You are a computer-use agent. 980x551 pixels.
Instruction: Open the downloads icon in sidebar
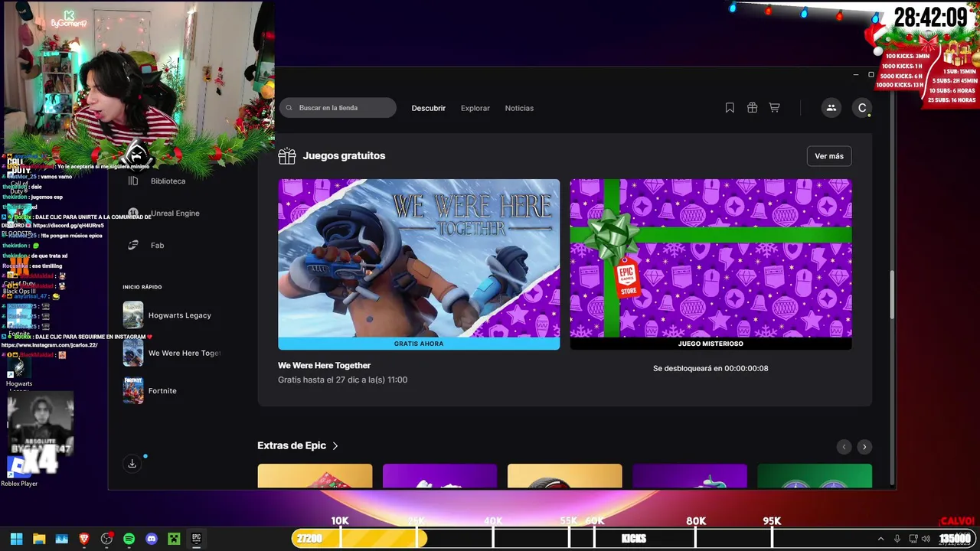(x=132, y=464)
